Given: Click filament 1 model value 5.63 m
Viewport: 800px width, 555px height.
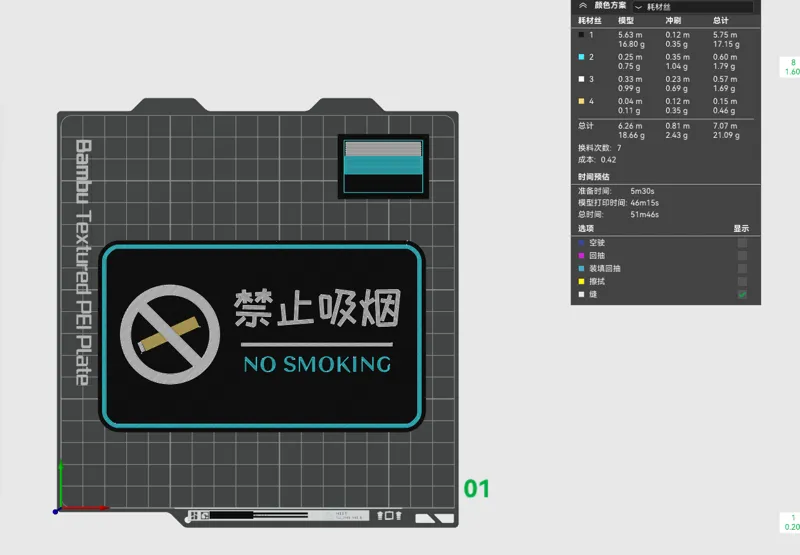Looking at the screenshot, I should coord(630,35).
